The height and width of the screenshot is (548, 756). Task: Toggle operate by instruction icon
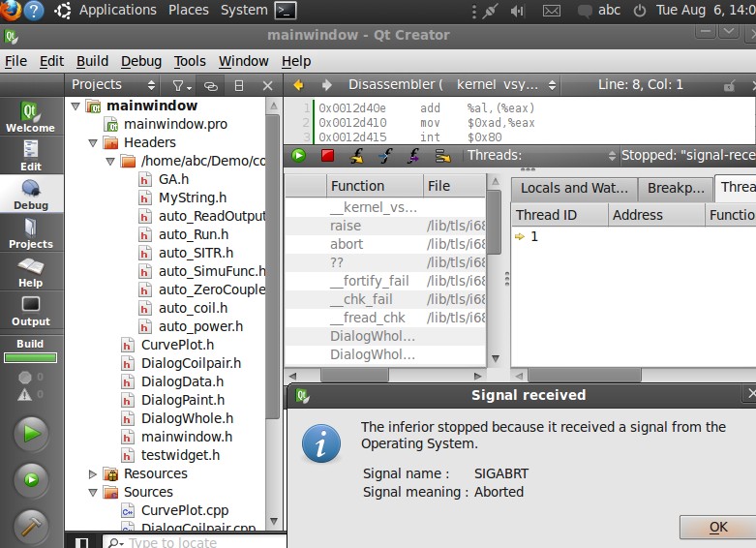pos(442,155)
